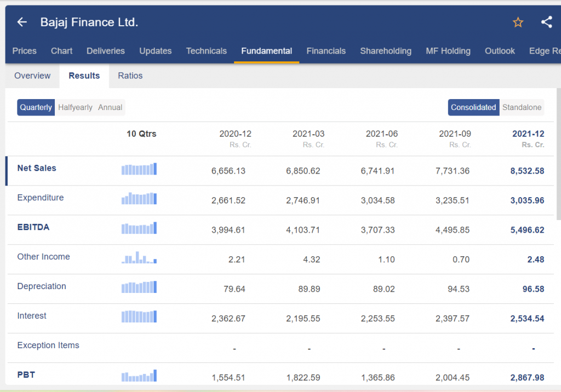The height and width of the screenshot is (392, 561).
Task: Click the 2021-03 column header
Action: point(308,134)
